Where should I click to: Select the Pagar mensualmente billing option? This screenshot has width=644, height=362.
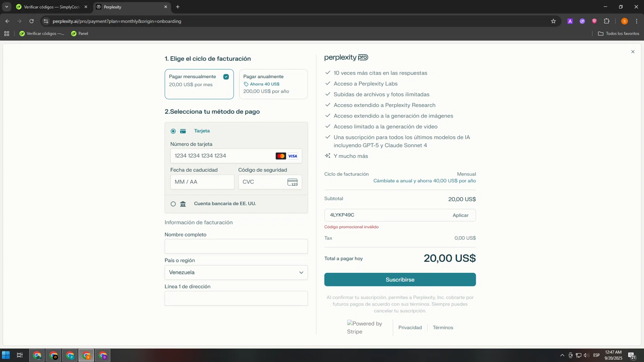(x=199, y=84)
